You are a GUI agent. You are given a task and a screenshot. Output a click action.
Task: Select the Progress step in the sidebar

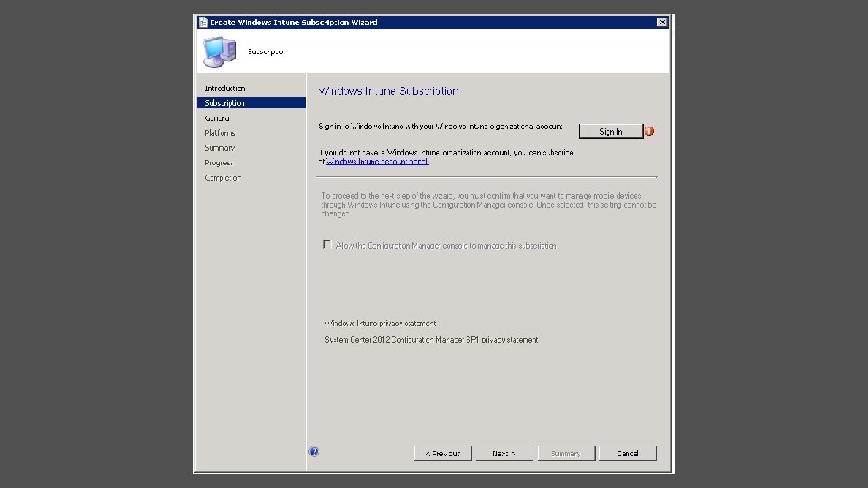click(x=219, y=163)
